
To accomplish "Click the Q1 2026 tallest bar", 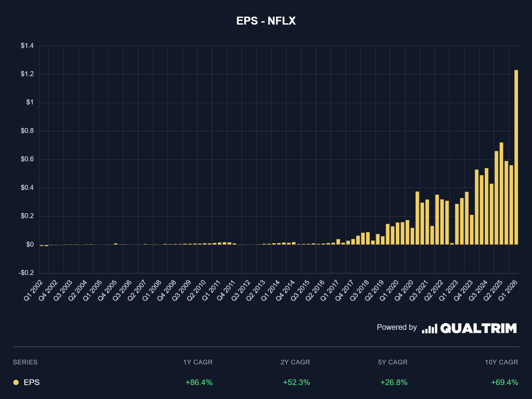I will pyautogui.click(x=516, y=157).
